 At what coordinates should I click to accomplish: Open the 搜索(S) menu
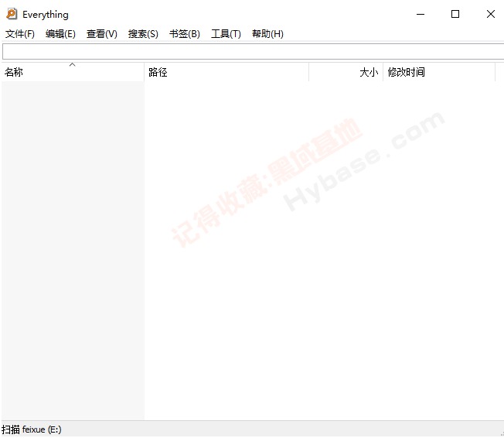click(x=143, y=34)
